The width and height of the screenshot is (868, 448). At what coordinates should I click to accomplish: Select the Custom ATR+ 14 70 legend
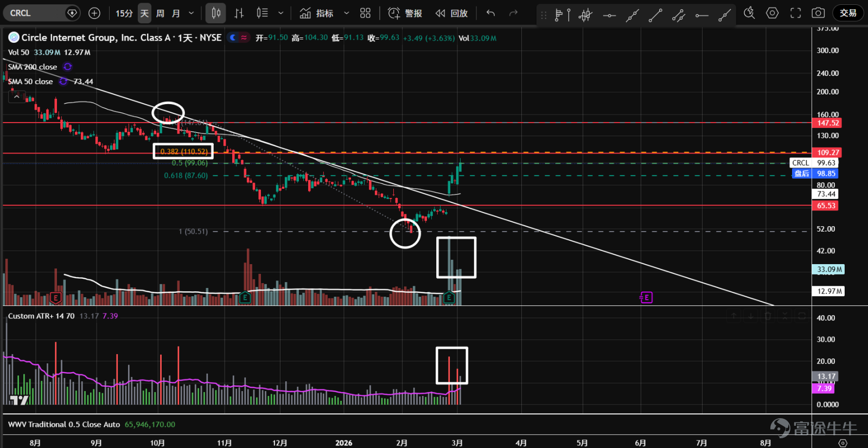pyautogui.click(x=41, y=316)
